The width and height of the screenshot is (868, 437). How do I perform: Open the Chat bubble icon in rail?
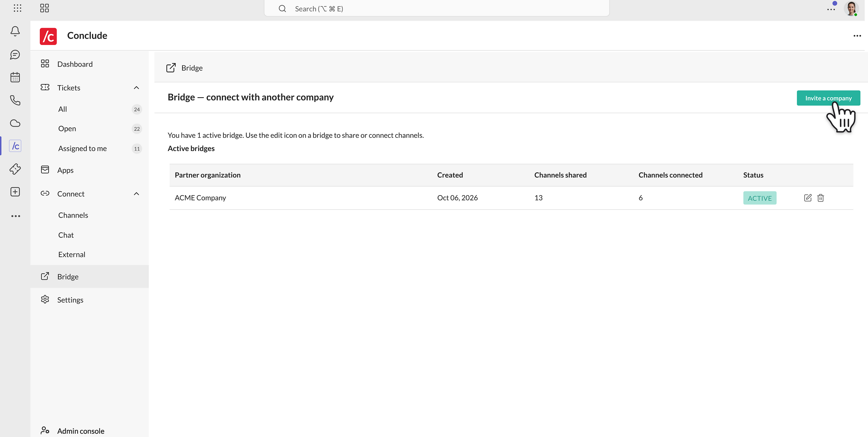[x=15, y=55]
